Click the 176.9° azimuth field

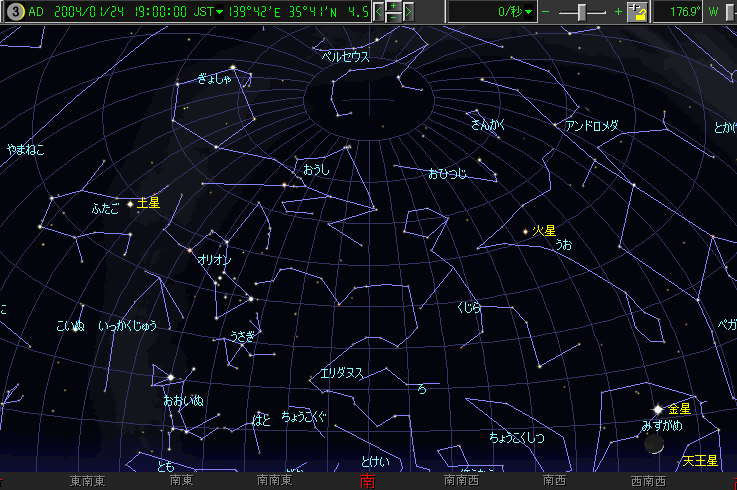684,12
